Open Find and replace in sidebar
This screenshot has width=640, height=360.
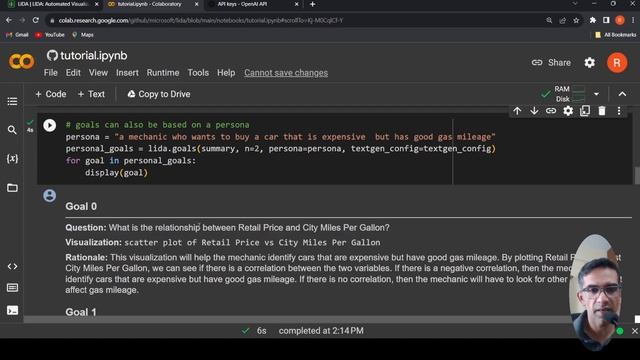12,130
